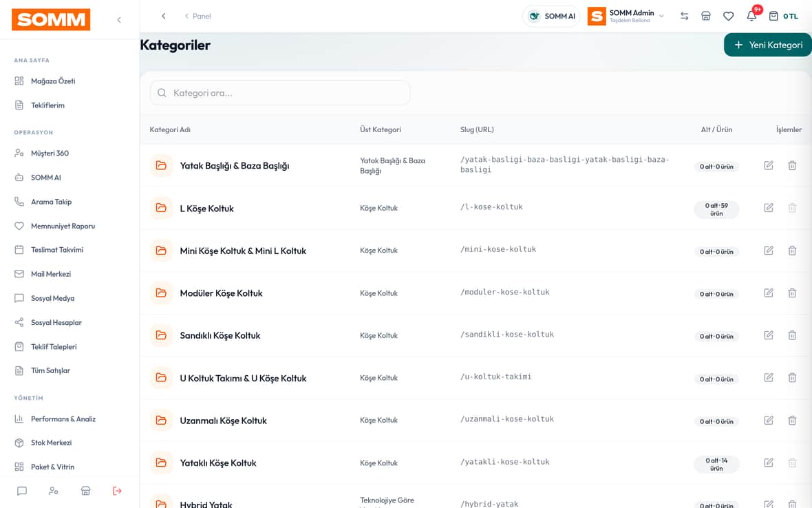Click the folder icon for Modüler Köşe Koltuk
The image size is (812, 508).
(161, 293)
